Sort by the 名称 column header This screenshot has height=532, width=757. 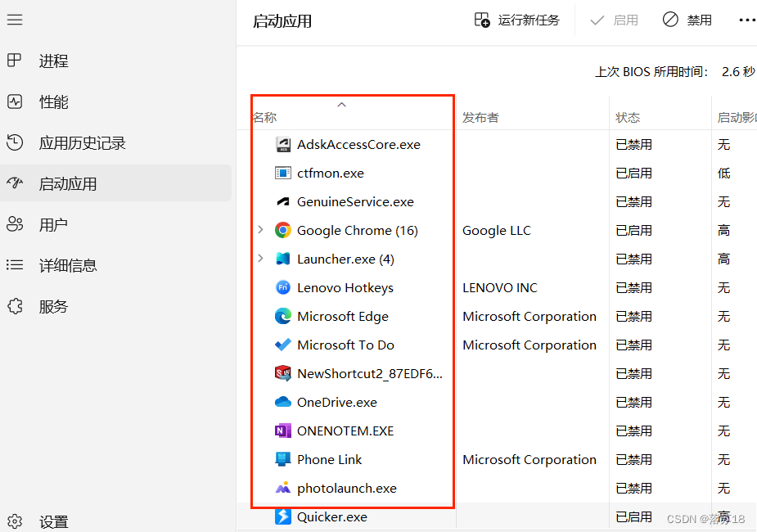(x=264, y=117)
